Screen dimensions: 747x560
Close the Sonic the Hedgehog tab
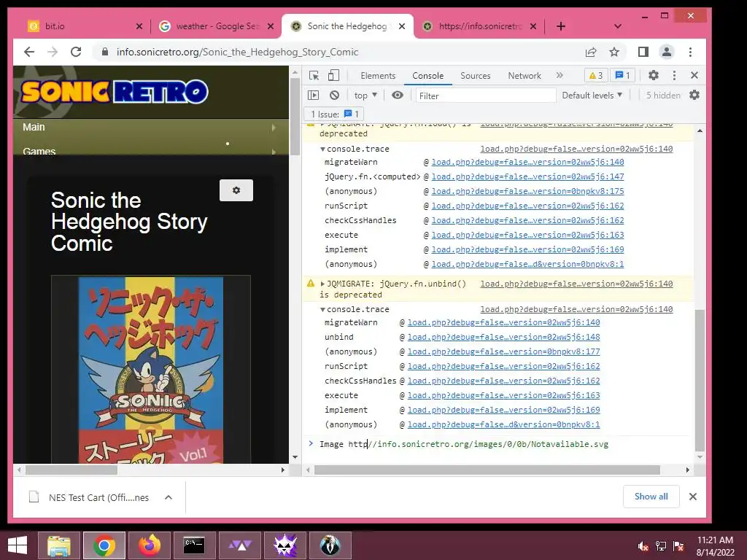402,26
